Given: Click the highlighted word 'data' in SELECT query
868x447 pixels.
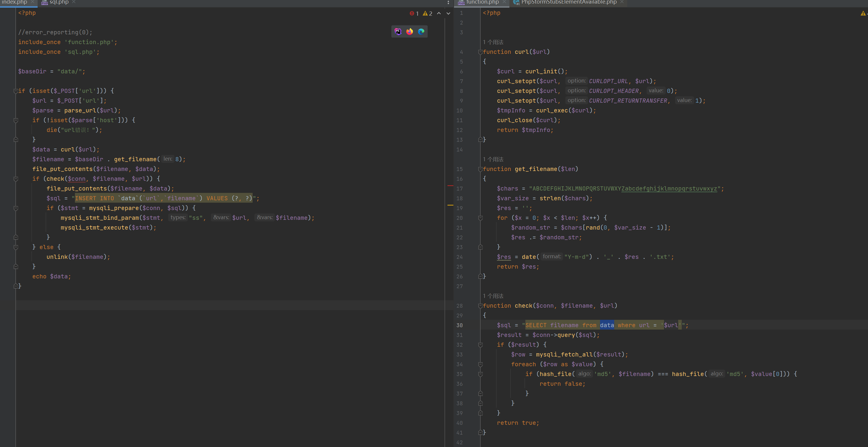Looking at the screenshot, I should [607, 325].
